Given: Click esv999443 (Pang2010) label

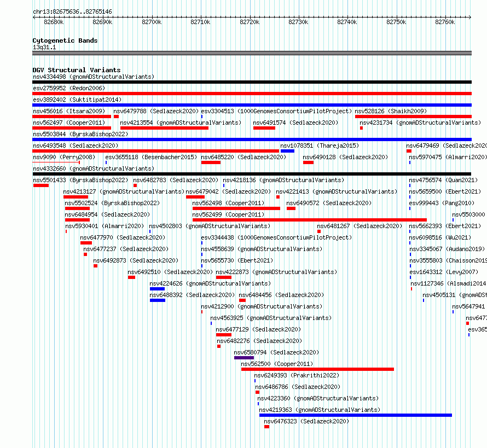Looking at the screenshot, I should coord(442,203).
